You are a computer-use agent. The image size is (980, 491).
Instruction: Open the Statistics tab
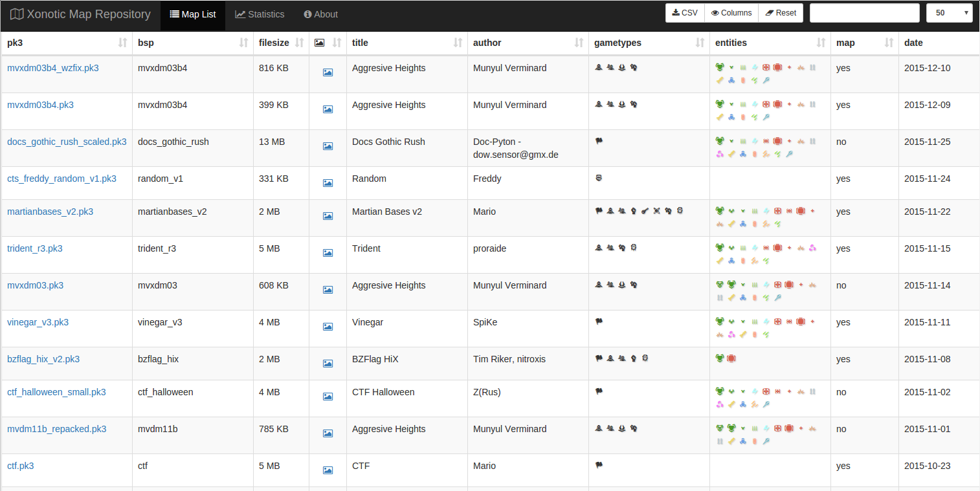[260, 14]
